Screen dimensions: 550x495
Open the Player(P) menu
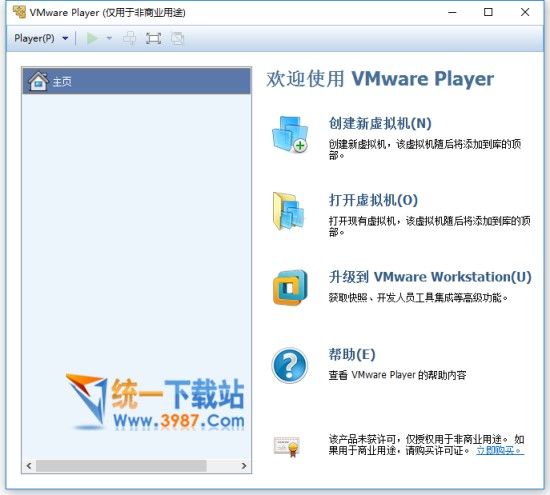(x=34, y=38)
